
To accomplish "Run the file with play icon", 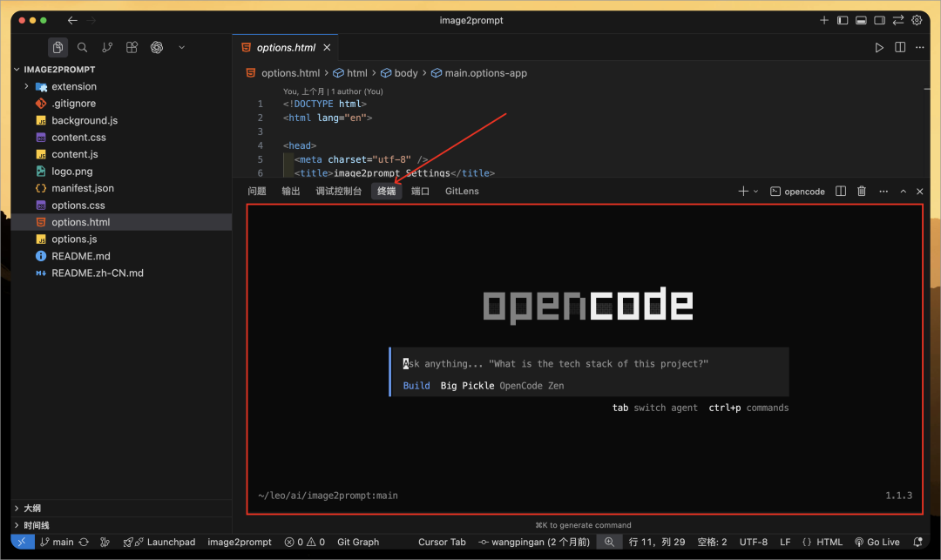I will tap(879, 47).
